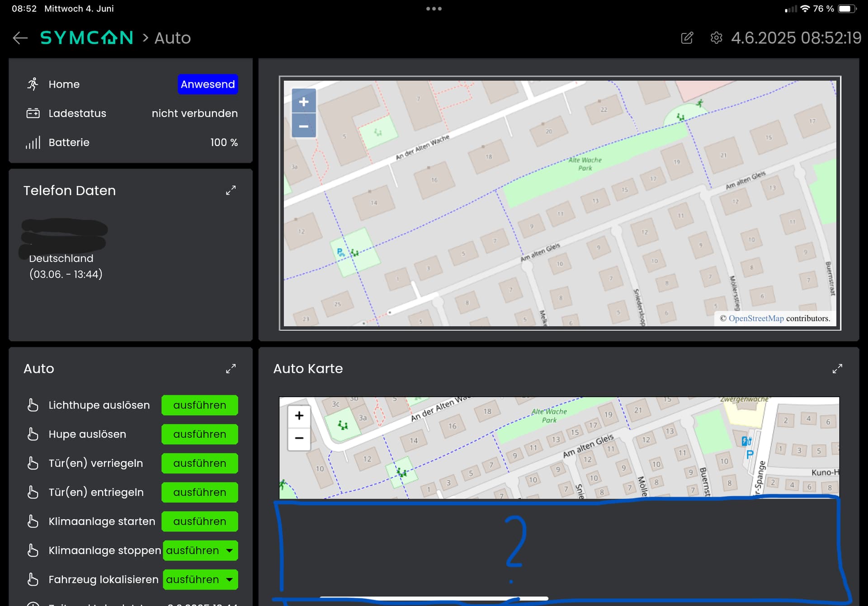The width and height of the screenshot is (868, 606).
Task: Toggle the Home status Anwesend badge
Action: click(208, 85)
